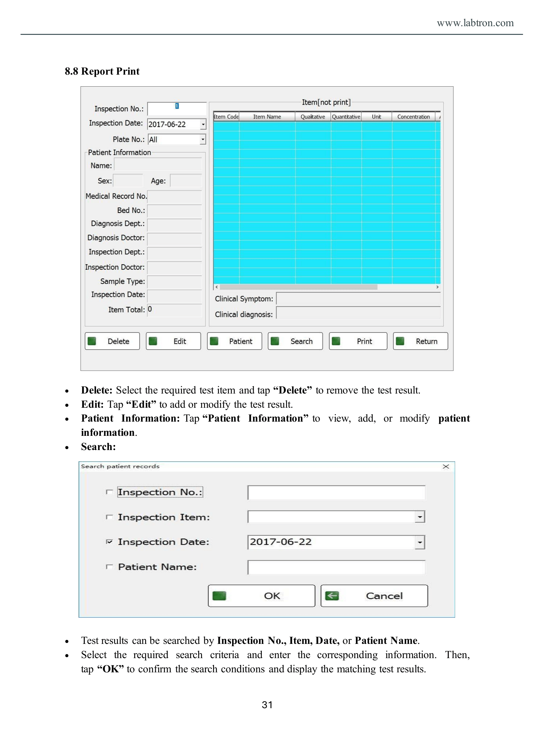Click the Print button

pyautogui.click(x=358, y=341)
